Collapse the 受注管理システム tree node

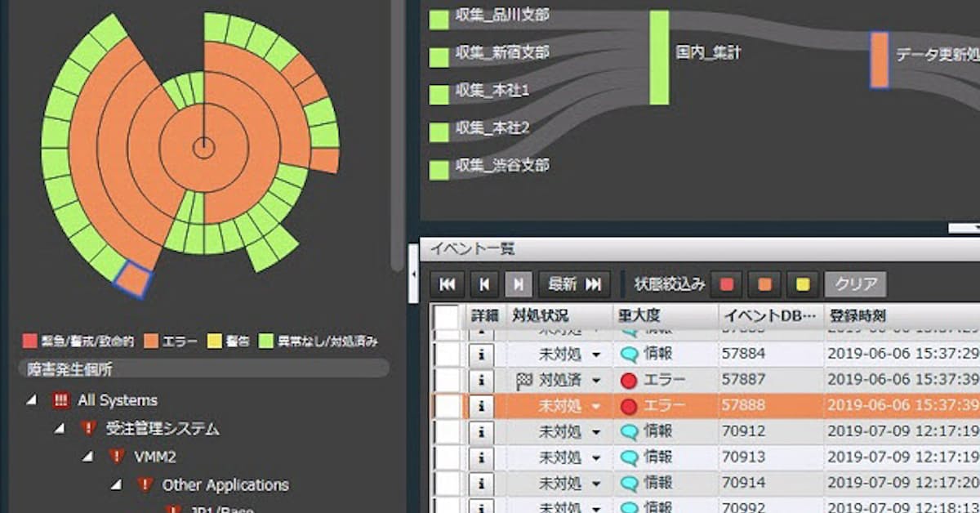coord(60,429)
